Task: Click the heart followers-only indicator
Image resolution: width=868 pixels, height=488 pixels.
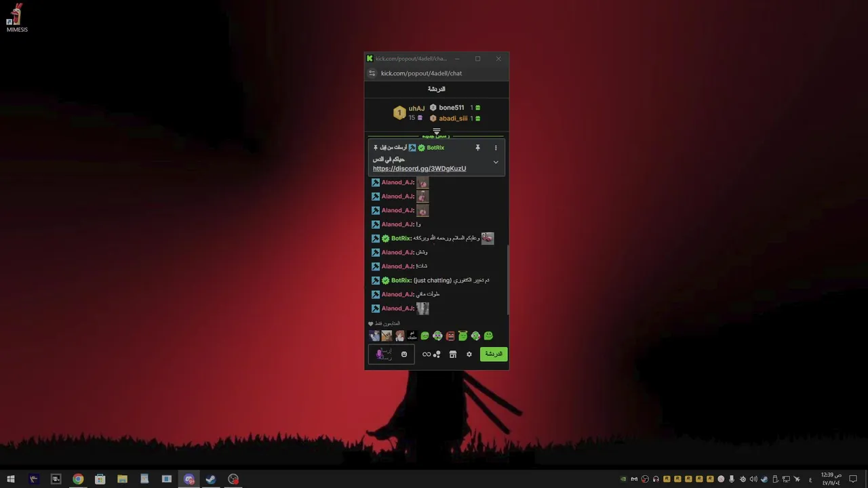Action: tap(371, 324)
